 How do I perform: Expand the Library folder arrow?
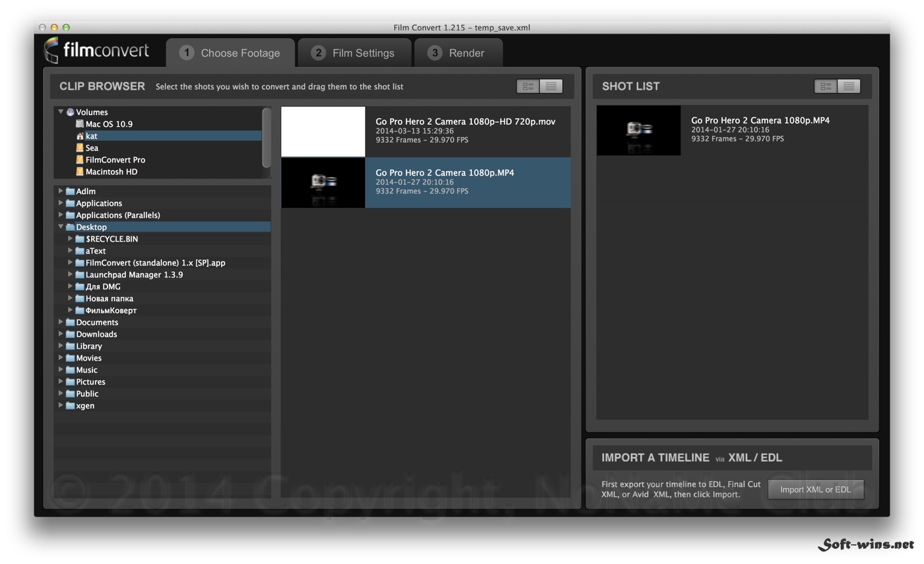(61, 345)
